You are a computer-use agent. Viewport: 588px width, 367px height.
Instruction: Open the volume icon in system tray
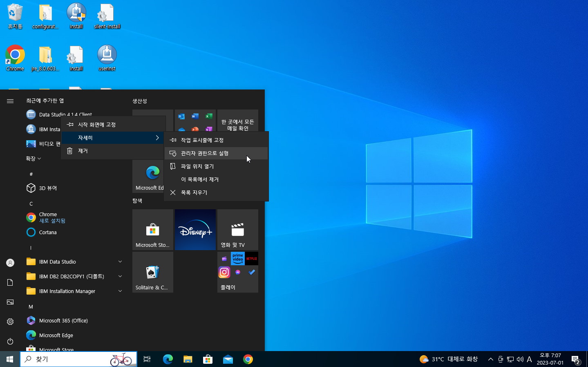pos(520,359)
